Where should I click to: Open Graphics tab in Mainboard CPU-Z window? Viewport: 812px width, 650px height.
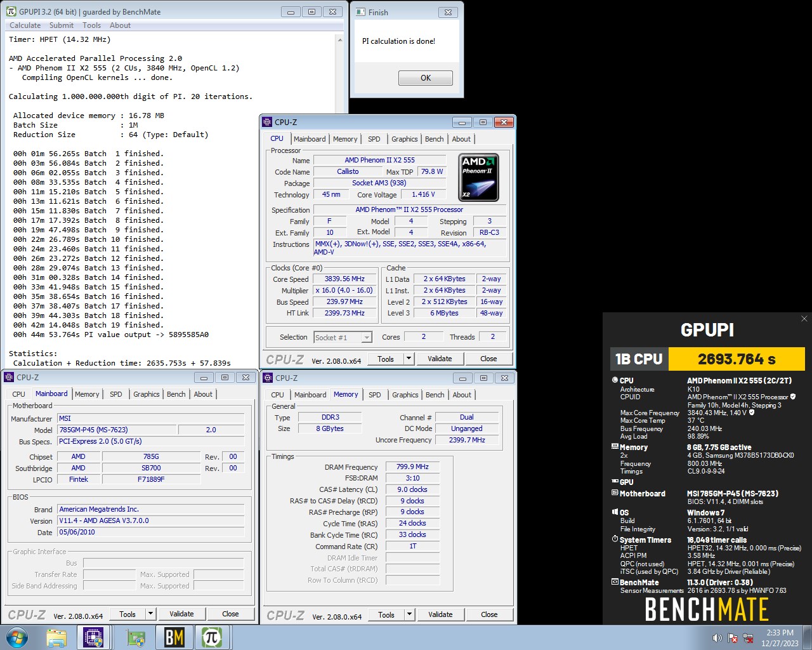pyautogui.click(x=147, y=394)
